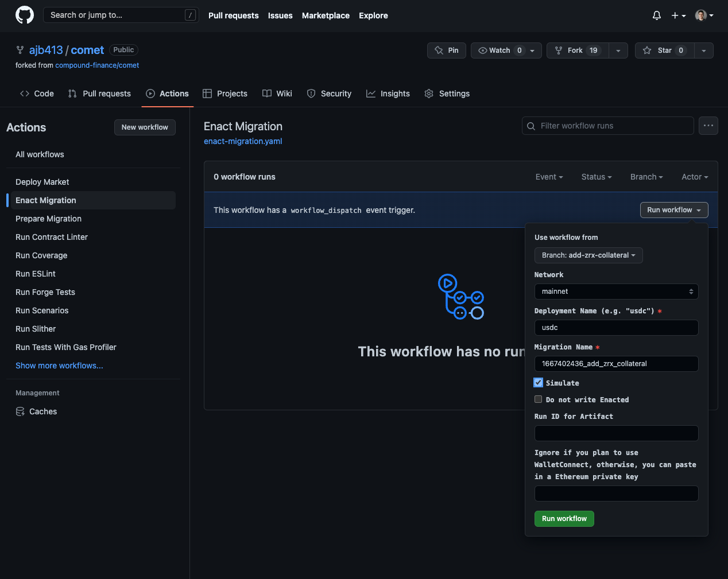Toggle the Run workflow dropdown button
Viewport: 728px width, 579px height.
click(674, 210)
